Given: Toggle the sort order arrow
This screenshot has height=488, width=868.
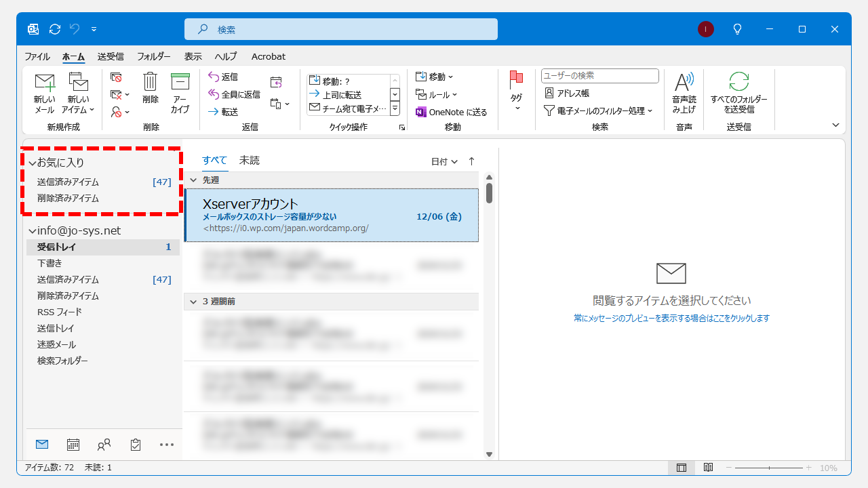Looking at the screenshot, I should pos(471,160).
